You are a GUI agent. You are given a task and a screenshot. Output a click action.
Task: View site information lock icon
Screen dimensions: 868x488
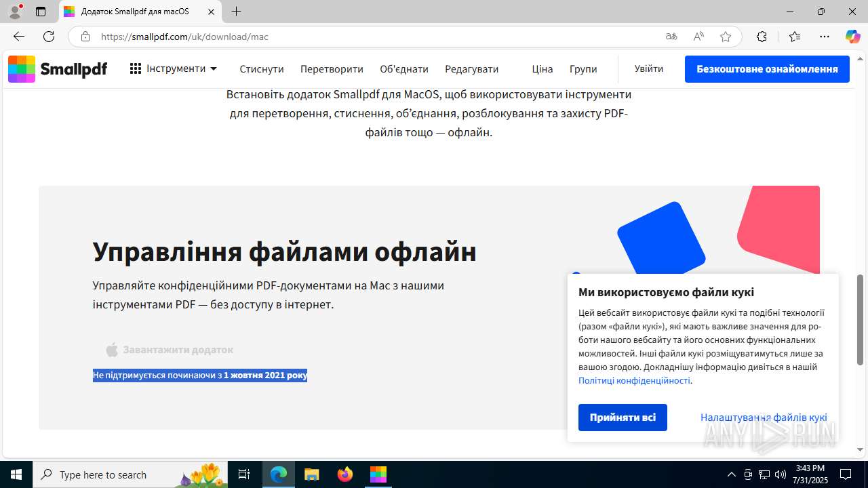click(x=85, y=37)
